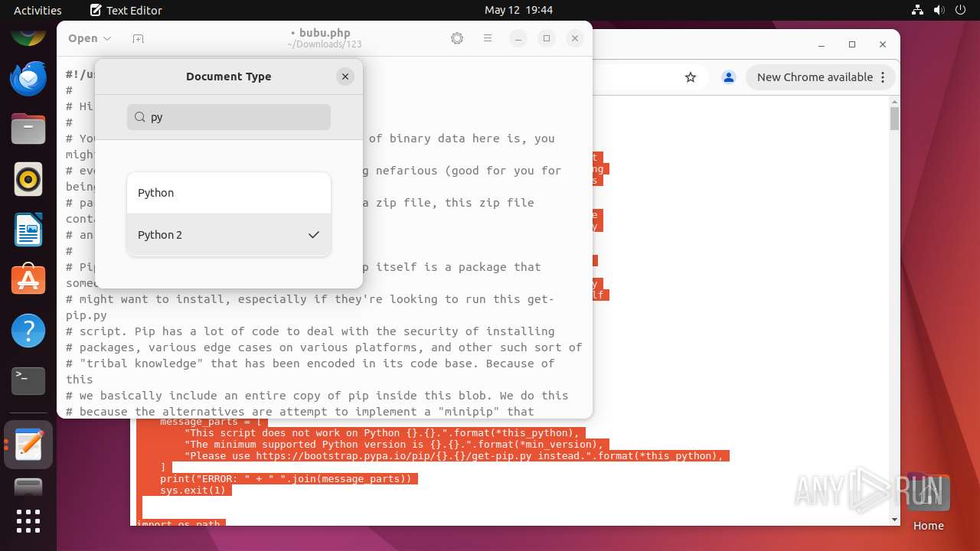Open Chrome profile avatar icon
The height and width of the screenshot is (551, 980).
[x=729, y=77]
